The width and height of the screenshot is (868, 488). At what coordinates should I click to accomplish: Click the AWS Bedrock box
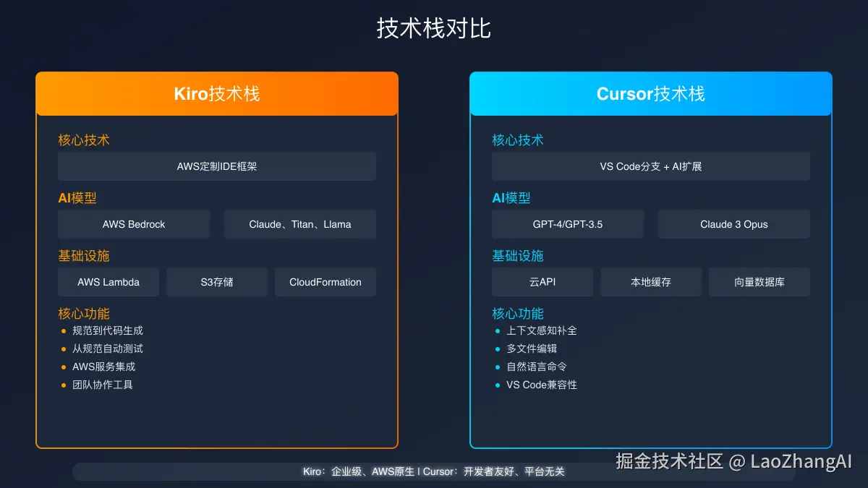pos(134,224)
